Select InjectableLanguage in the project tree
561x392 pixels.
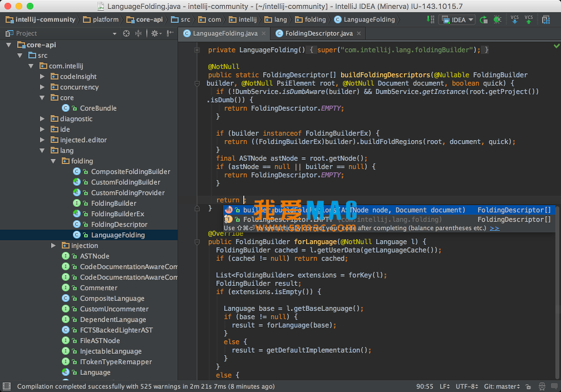(111, 351)
